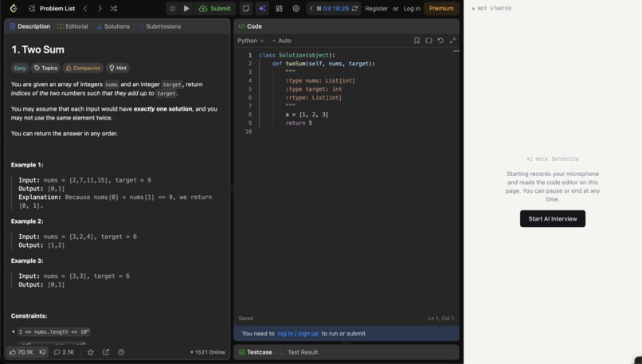Expand the Hint tag
Screen dimensions: 642x364
118,68
